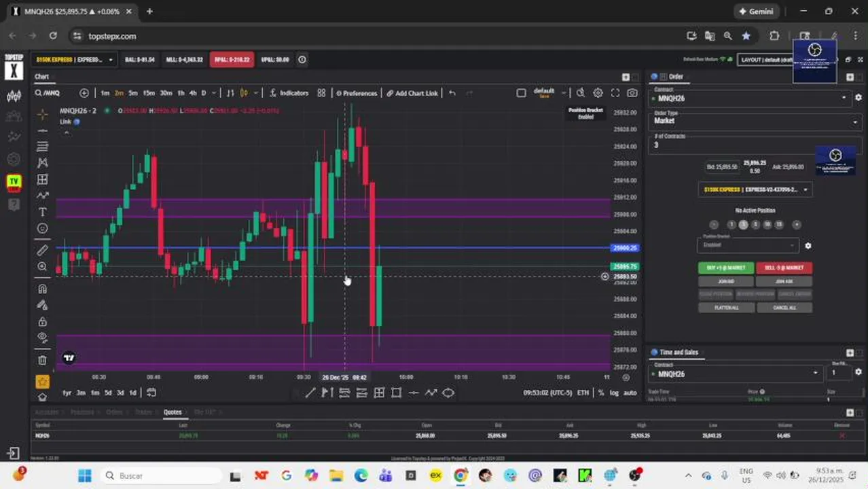
Task: Open the emoji/icons drawing tool
Action: click(42, 229)
